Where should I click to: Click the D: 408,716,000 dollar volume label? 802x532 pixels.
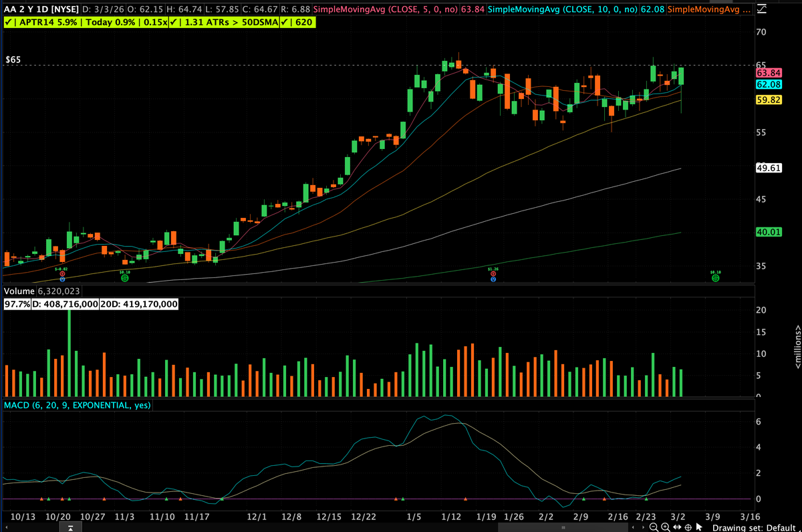pyautogui.click(x=65, y=304)
